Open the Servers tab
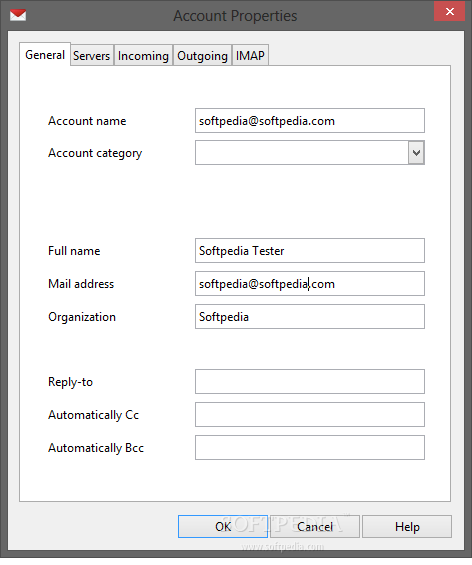 92,56
